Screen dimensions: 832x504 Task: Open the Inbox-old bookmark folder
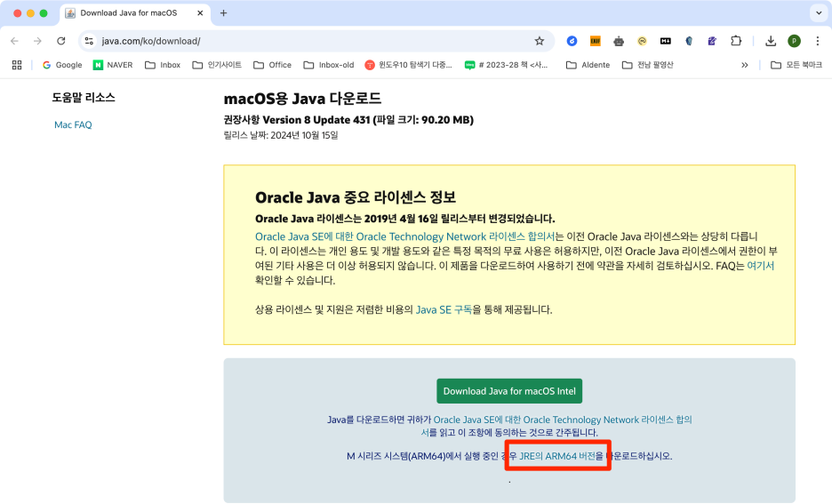pyautogui.click(x=329, y=65)
